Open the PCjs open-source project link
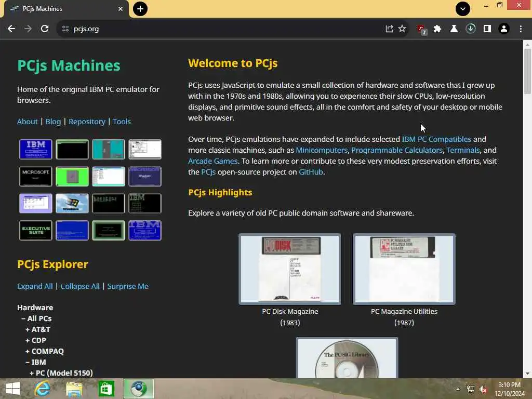 click(x=208, y=171)
